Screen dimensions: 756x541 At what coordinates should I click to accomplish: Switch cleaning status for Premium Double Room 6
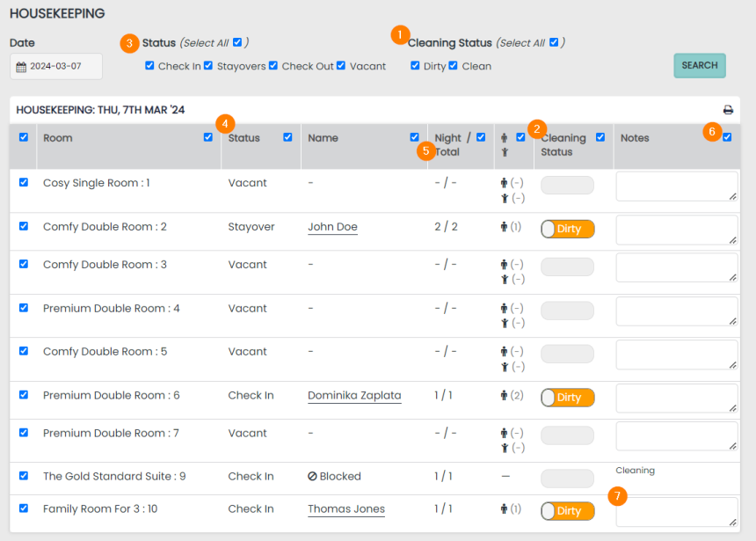(568, 398)
